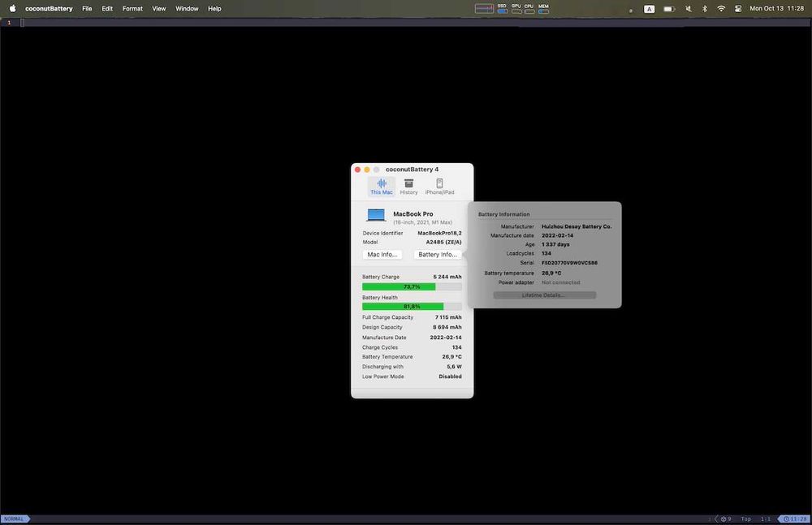Switch to the This Mac tab
This screenshot has width=812, height=525.
(381, 187)
